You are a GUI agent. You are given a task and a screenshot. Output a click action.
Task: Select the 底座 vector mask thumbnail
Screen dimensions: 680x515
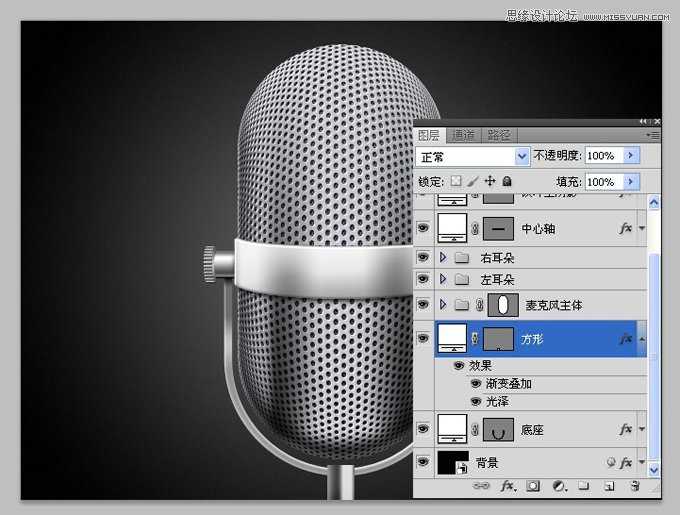pyautogui.click(x=498, y=430)
